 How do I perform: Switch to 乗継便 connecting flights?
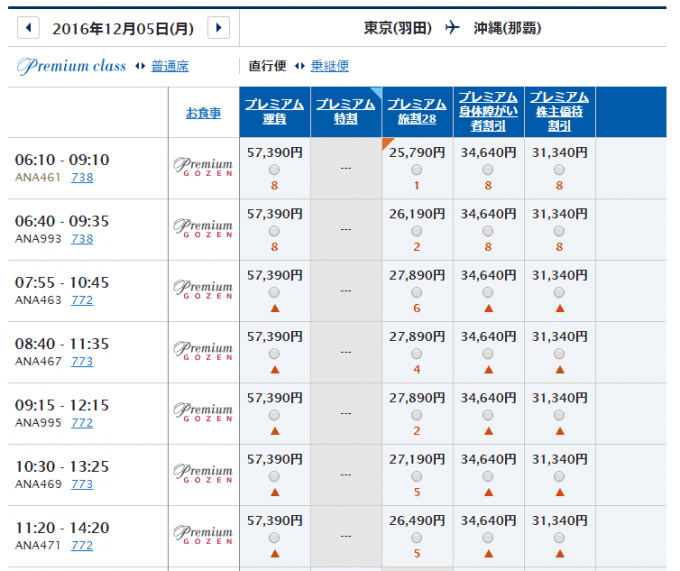point(330,66)
